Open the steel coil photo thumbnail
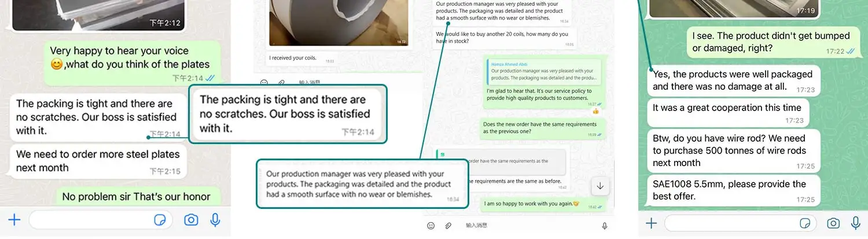This screenshot has height=239, width=868. [339, 23]
